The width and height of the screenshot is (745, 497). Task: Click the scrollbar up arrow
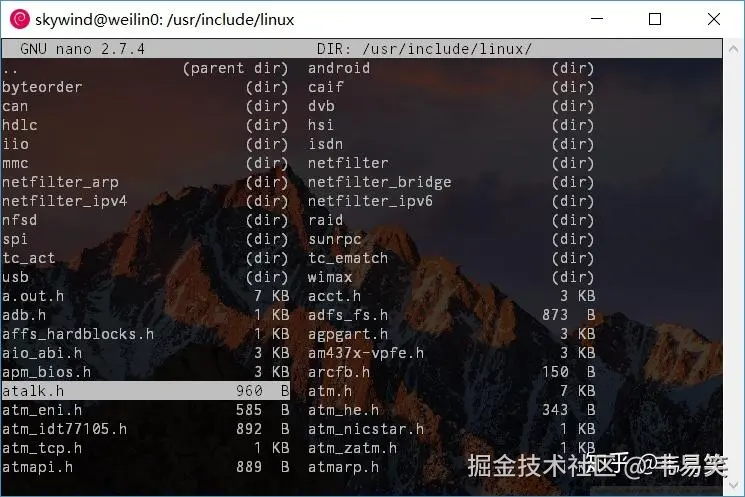coord(733,49)
